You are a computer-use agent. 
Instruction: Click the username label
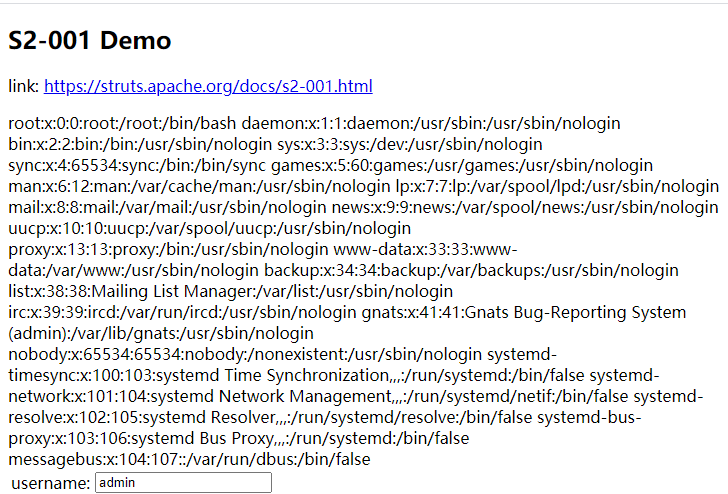pos(50,484)
